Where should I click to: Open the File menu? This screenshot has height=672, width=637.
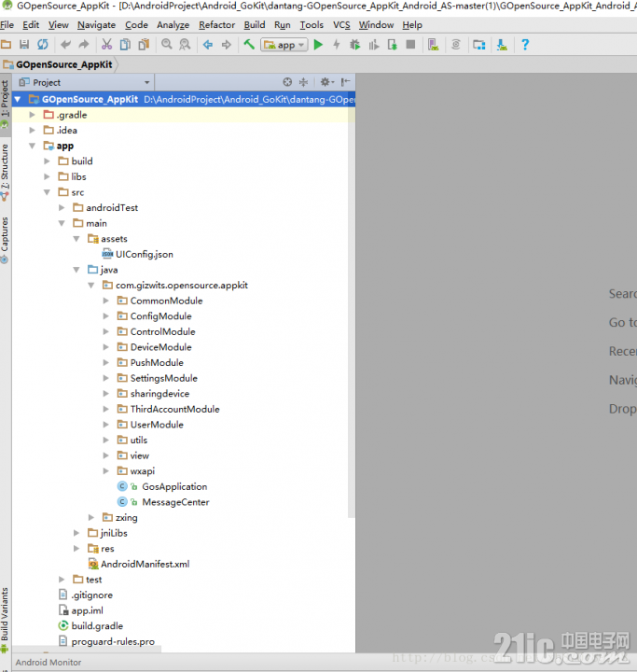[x=7, y=25]
